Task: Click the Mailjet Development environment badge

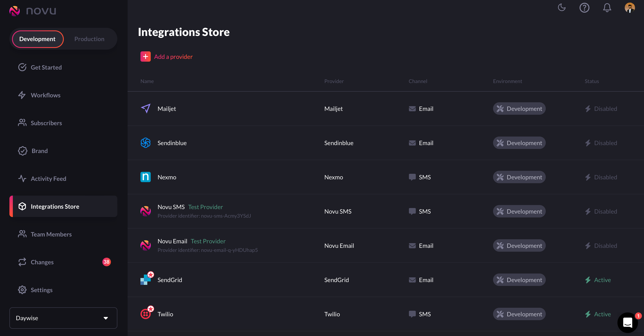Action: click(x=519, y=109)
